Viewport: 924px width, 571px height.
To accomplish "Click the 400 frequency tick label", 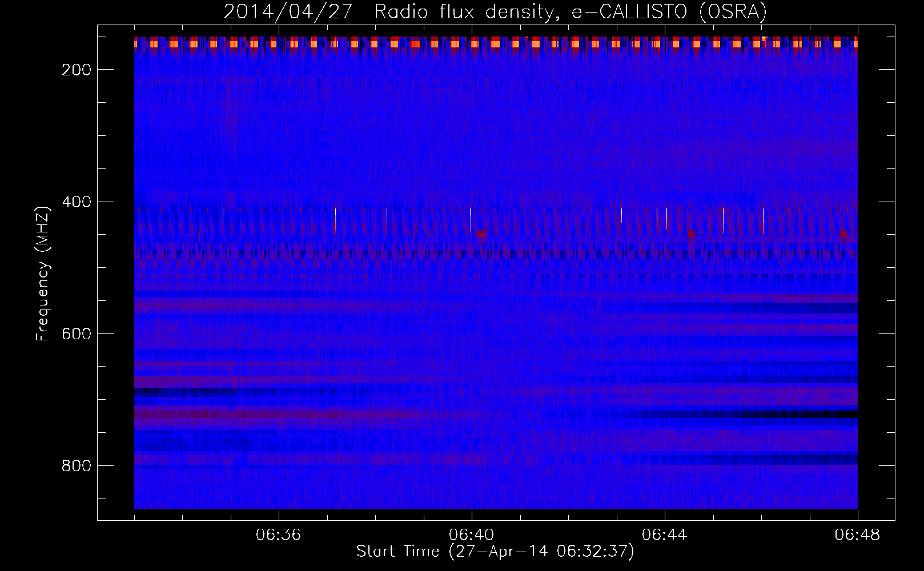I will point(75,202).
